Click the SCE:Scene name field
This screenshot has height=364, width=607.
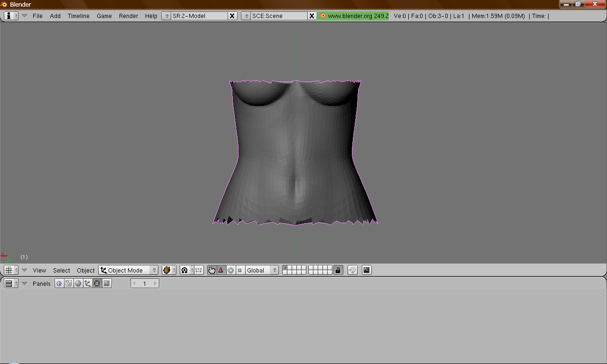point(278,16)
